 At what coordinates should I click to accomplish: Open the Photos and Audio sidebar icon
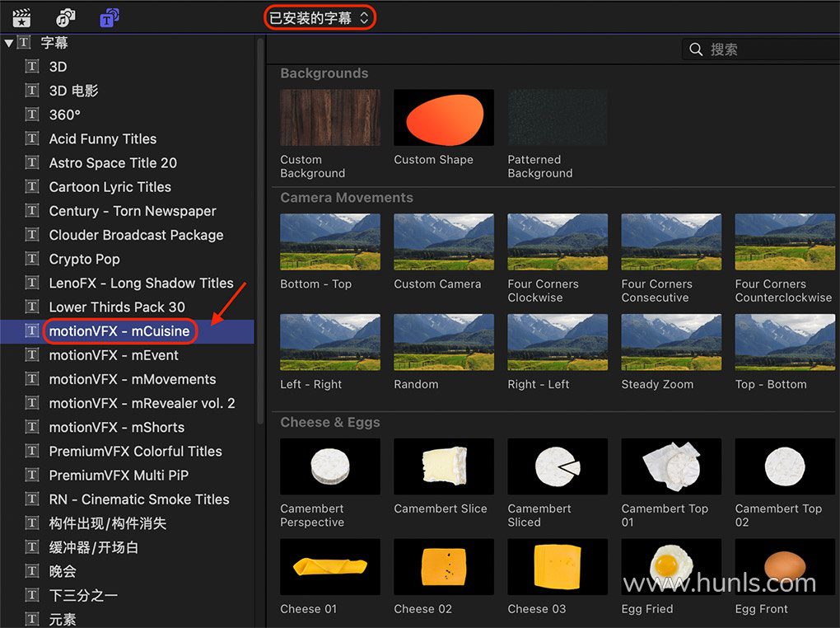65,16
